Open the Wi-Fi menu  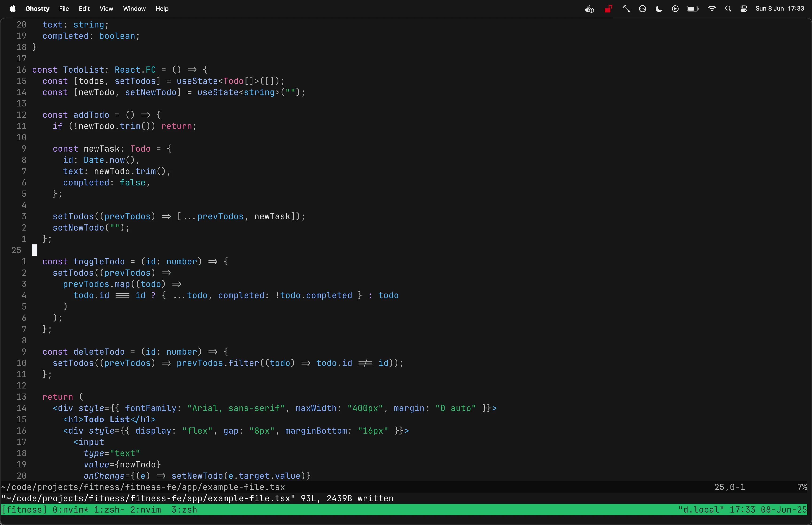[x=712, y=9]
